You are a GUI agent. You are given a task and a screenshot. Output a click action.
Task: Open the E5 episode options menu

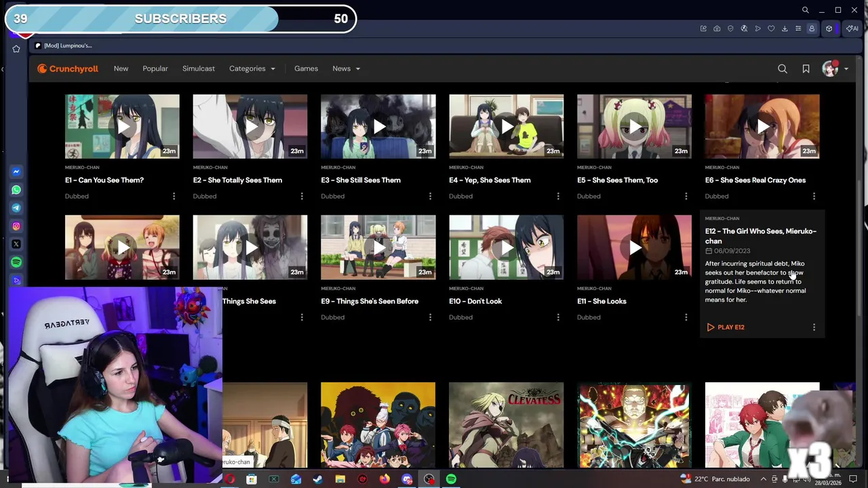tap(686, 197)
